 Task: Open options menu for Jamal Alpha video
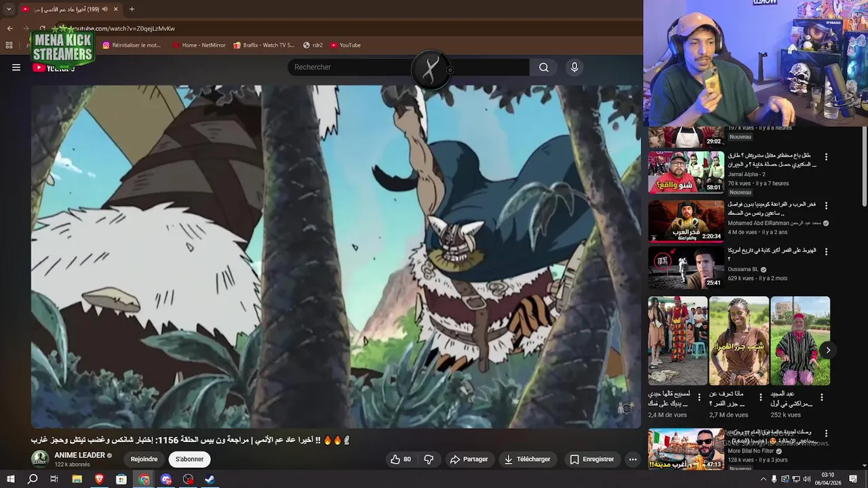pos(826,157)
